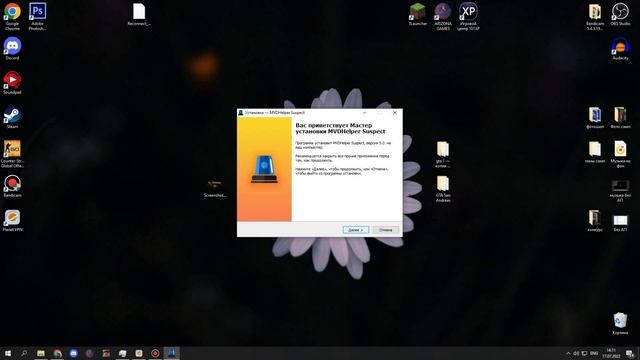The height and width of the screenshot is (360, 640).
Task: Open File Explorer from taskbar
Action: click(41, 353)
